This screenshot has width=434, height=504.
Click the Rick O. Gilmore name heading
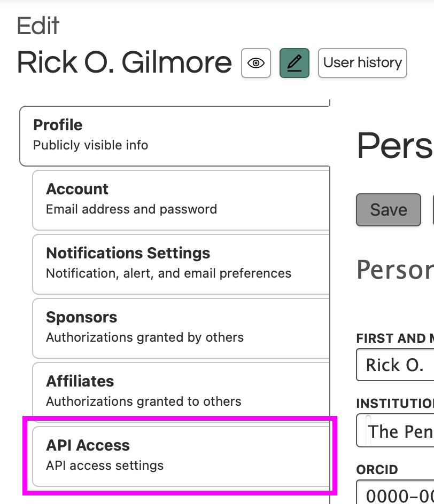click(x=125, y=62)
